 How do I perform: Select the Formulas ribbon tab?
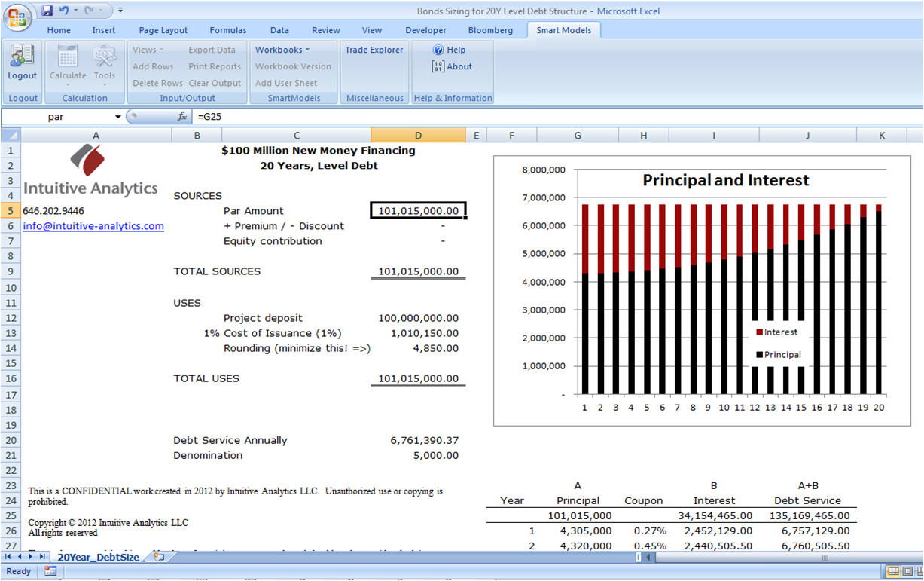pos(228,30)
